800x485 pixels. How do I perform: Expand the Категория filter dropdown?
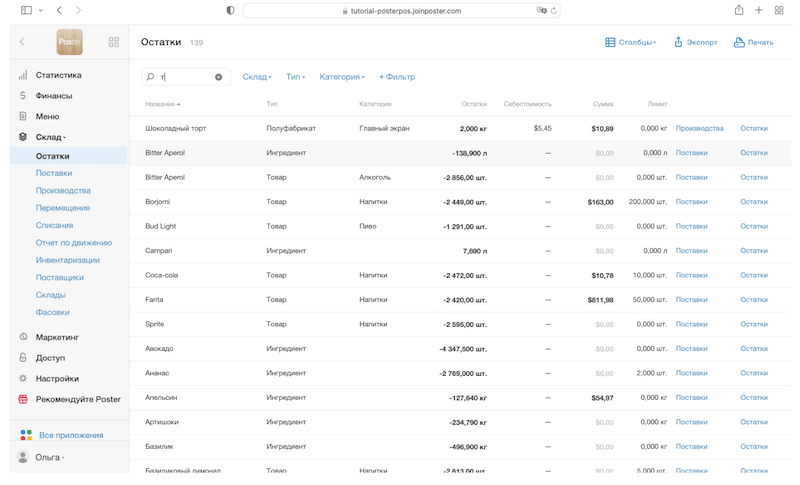(341, 77)
